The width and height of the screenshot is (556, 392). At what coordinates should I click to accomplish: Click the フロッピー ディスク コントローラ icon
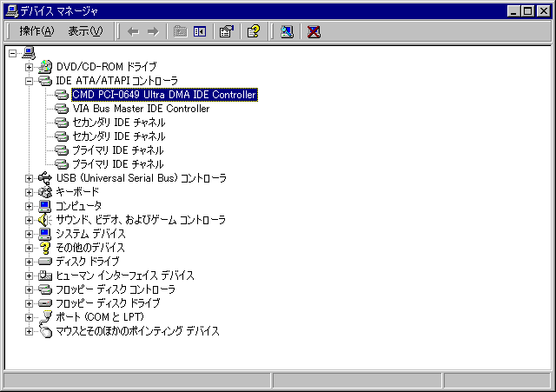click(x=45, y=289)
